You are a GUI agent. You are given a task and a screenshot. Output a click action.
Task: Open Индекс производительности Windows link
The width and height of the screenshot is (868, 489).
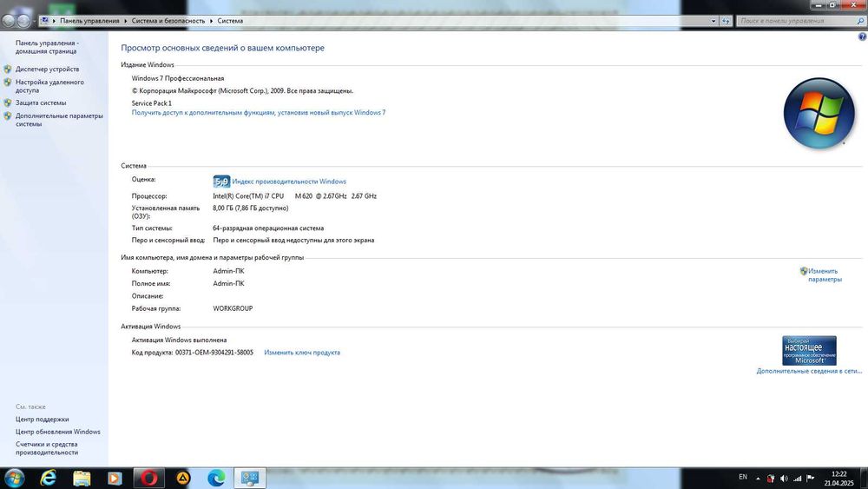pos(289,182)
